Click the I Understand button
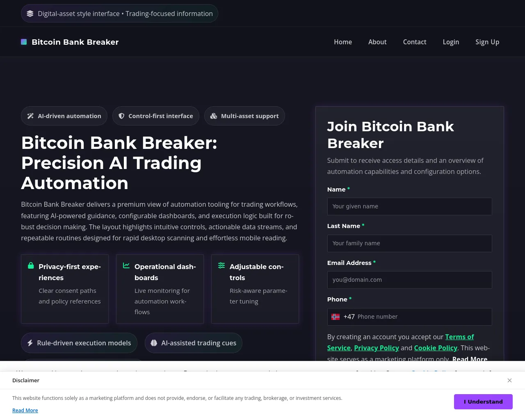The width and height of the screenshot is (525, 420). [x=483, y=402]
